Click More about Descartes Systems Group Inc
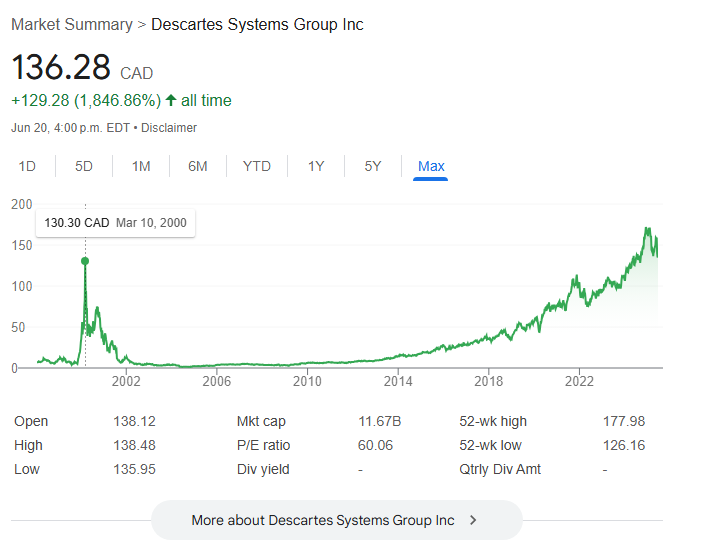The height and width of the screenshot is (548, 708). pos(336,520)
